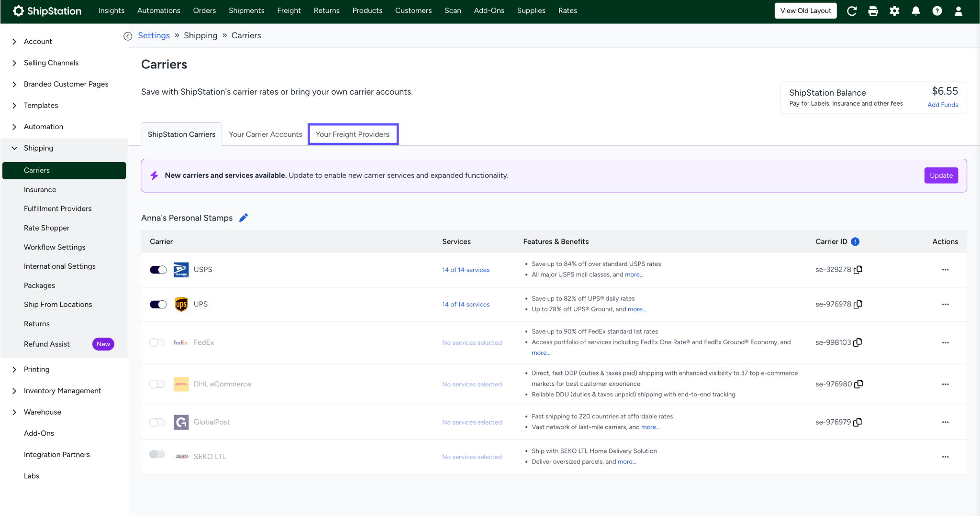Switch to Your Carrier Accounts tab
This screenshot has height=516, width=980.
tap(266, 134)
